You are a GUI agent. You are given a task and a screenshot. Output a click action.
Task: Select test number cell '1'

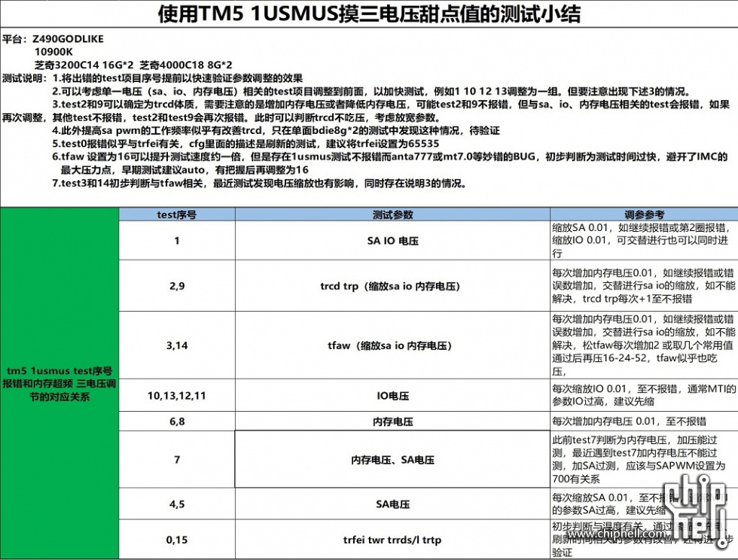point(177,240)
